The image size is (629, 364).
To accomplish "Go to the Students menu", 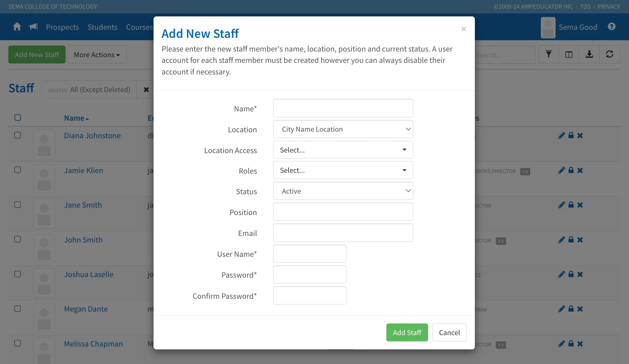I will click(103, 27).
